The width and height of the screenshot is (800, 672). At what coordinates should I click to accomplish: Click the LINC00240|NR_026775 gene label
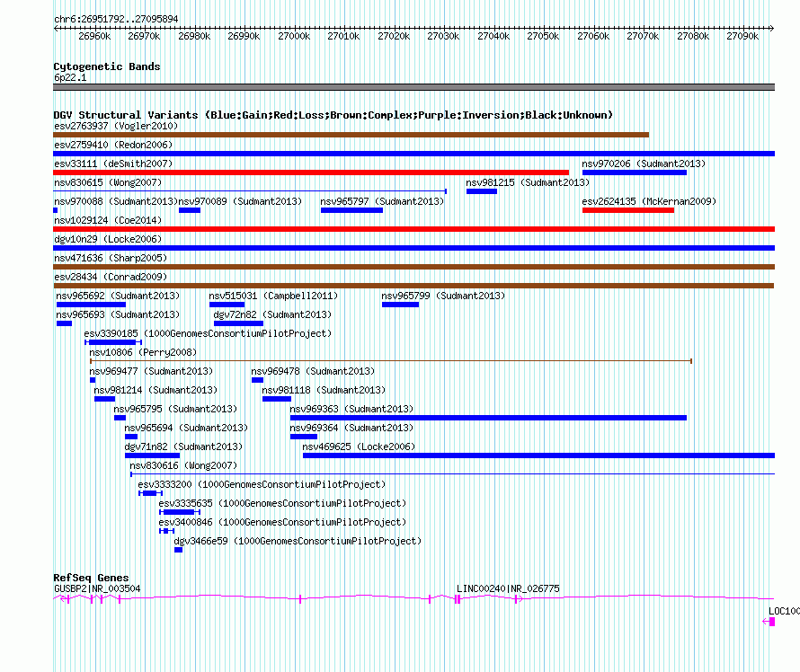pyautogui.click(x=508, y=588)
